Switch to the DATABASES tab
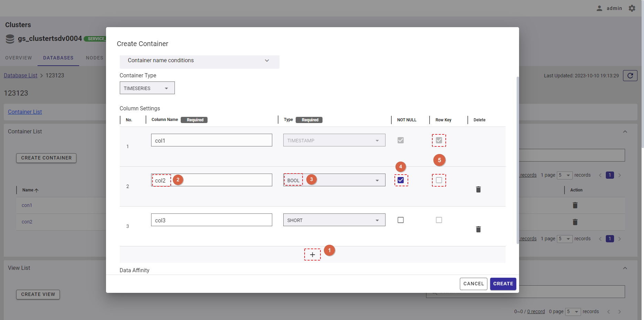 pos(58,58)
